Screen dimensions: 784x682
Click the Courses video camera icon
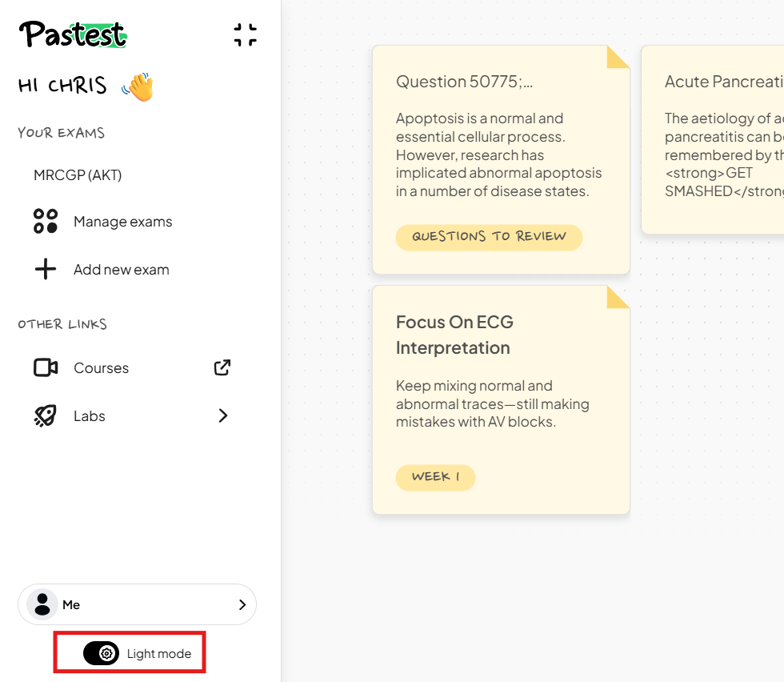point(46,367)
